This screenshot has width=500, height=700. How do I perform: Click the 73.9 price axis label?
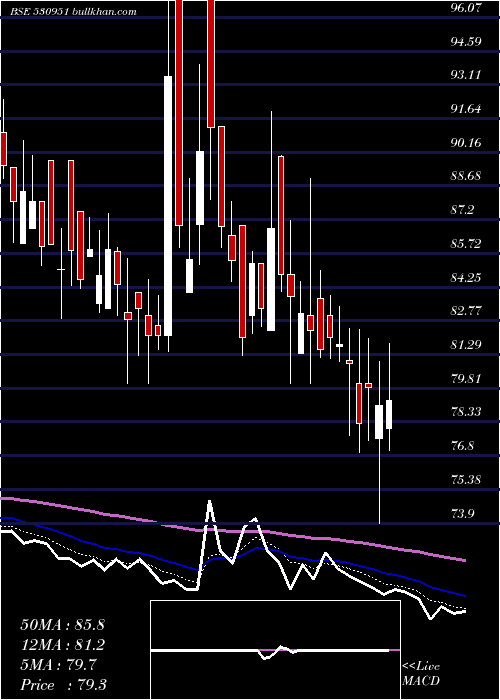[x=462, y=514]
